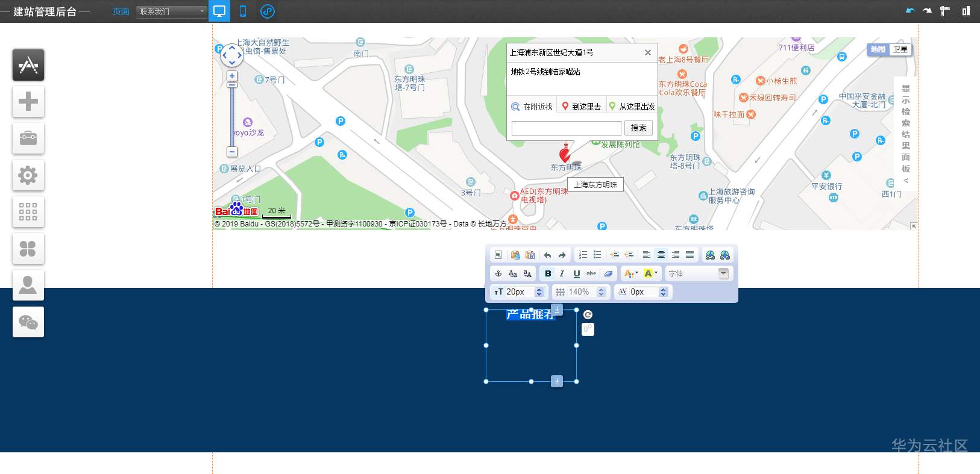Click the 140% line height stepper arrows
Viewport: 980px width, 474px height.
tap(601, 292)
